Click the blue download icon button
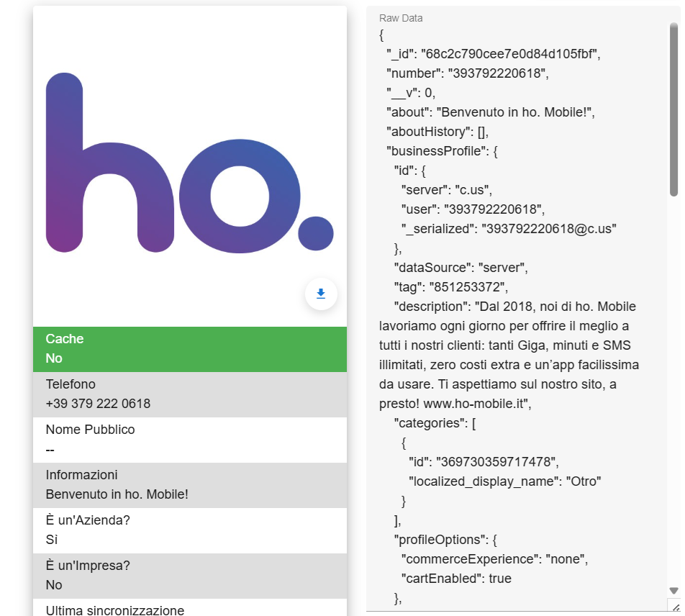685x616 pixels. click(321, 294)
